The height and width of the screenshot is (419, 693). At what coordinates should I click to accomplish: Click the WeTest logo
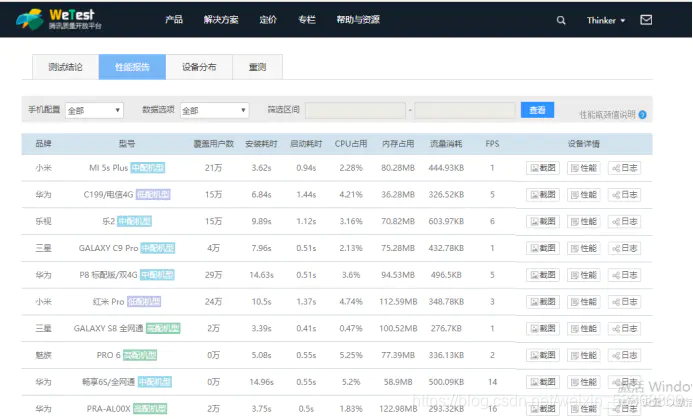point(59,19)
